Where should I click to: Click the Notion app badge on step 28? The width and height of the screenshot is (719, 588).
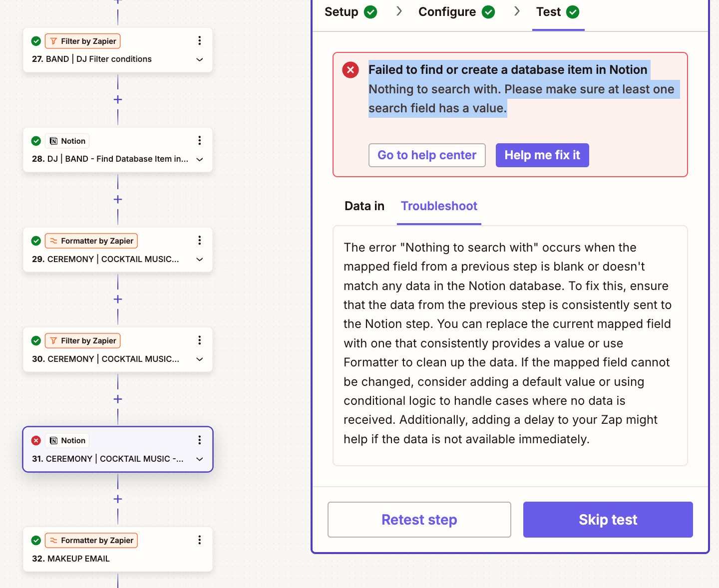(67, 141)
